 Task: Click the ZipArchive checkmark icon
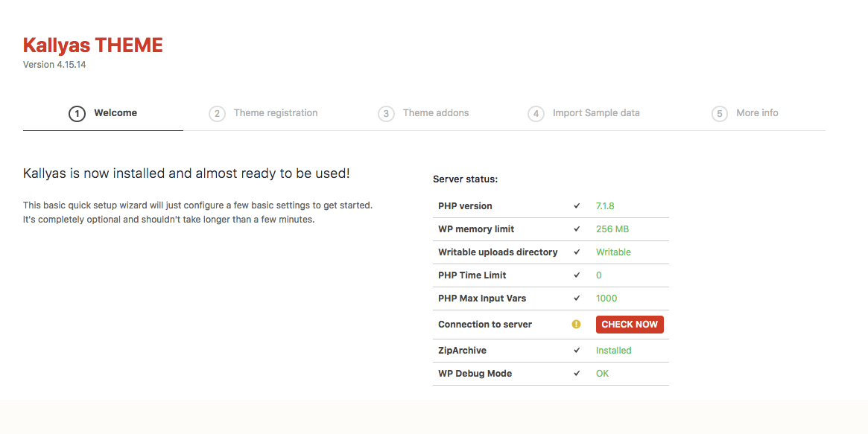tap(577, 351)
